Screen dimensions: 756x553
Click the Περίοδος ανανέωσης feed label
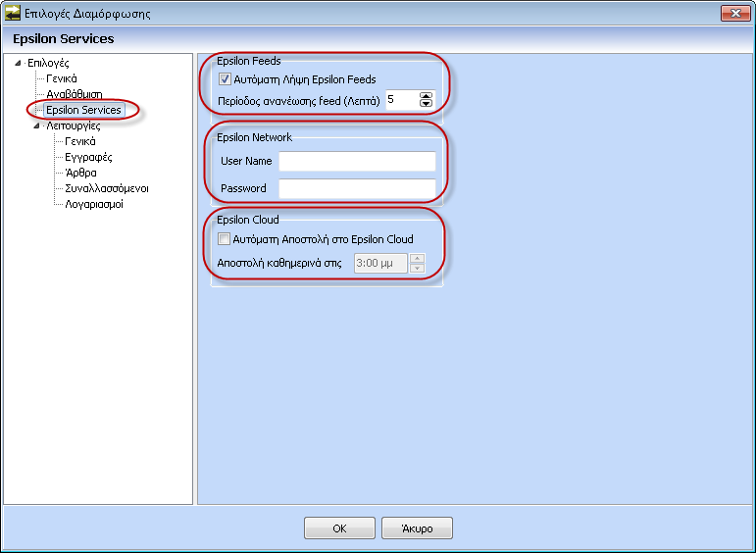[x=299, y=101]
